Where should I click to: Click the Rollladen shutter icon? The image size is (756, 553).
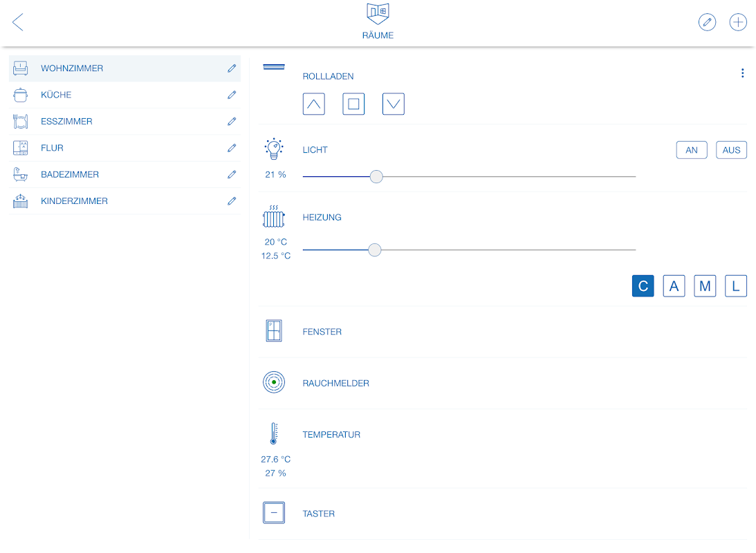click(x=274, y=67)
